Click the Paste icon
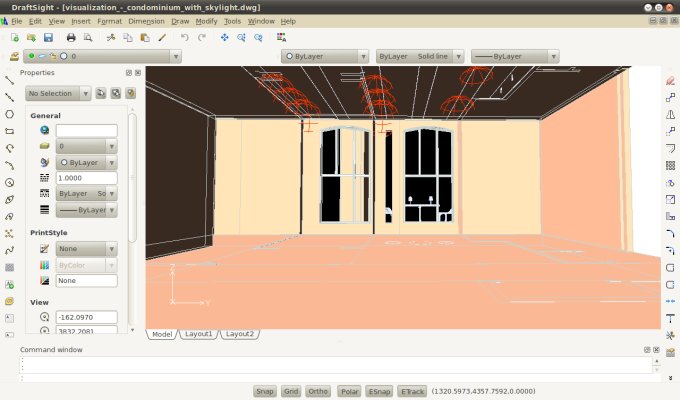 click(x=145, y=38)
